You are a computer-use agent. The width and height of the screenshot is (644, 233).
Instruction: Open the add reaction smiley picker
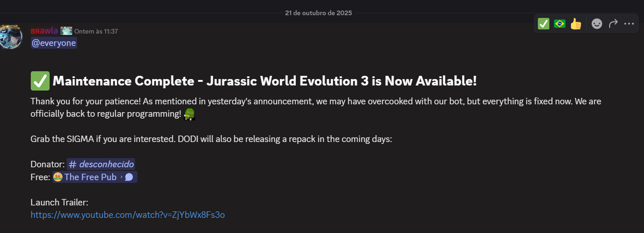[x=597, y=23]
